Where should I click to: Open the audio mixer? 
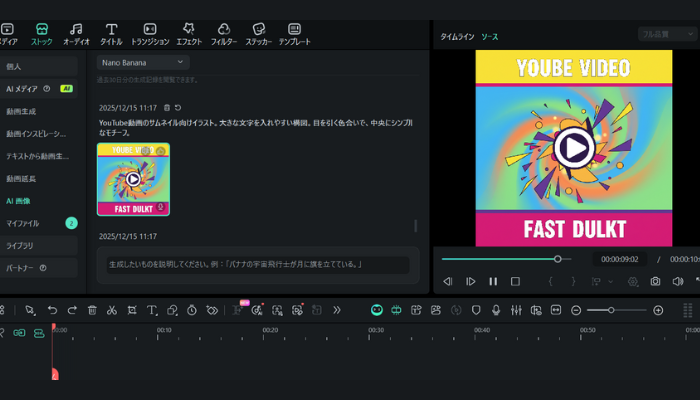click(516, 310)
